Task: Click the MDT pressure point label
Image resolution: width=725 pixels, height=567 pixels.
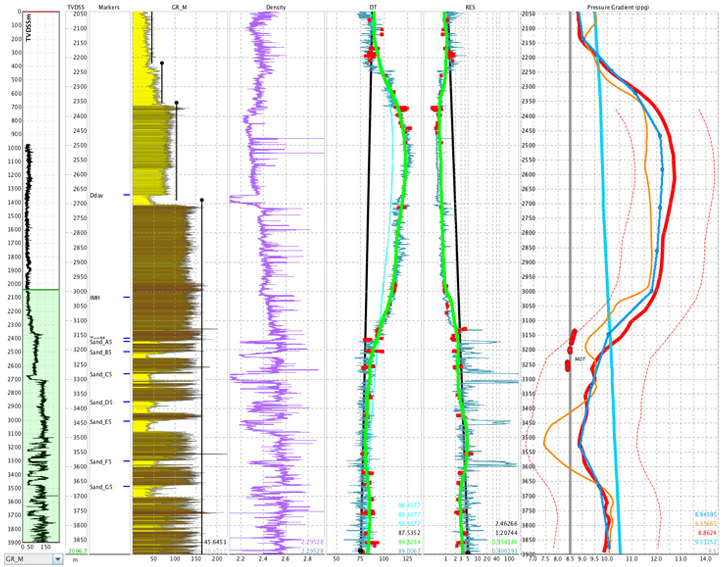Action: tap(579, 357)
